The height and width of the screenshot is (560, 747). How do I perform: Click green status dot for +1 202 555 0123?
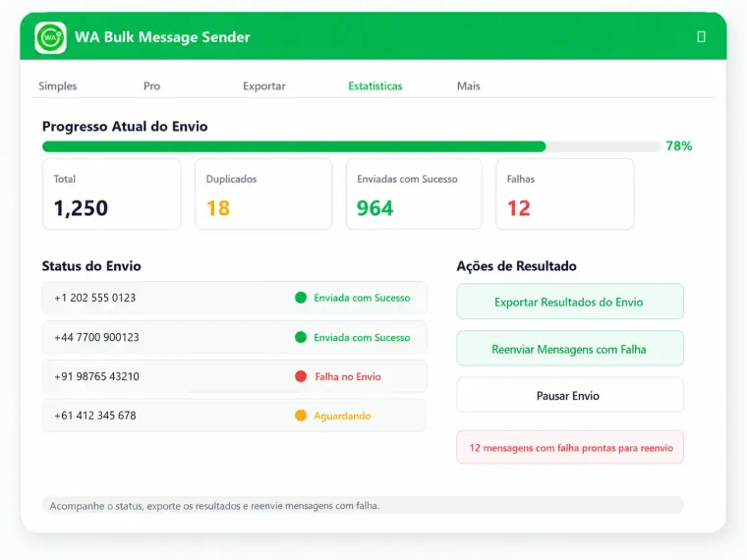click(301, 298)
